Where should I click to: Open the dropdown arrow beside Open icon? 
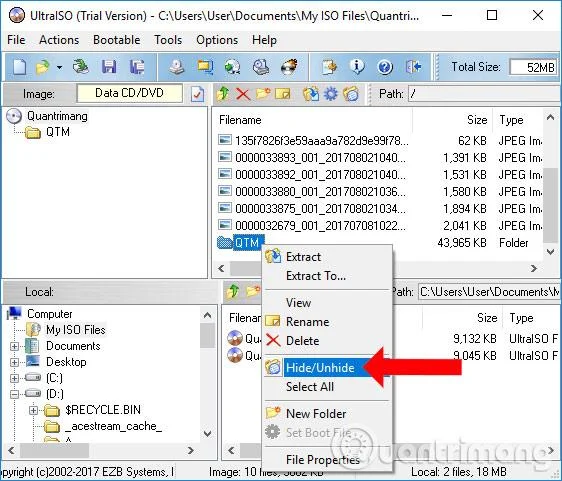pos(59,67)
